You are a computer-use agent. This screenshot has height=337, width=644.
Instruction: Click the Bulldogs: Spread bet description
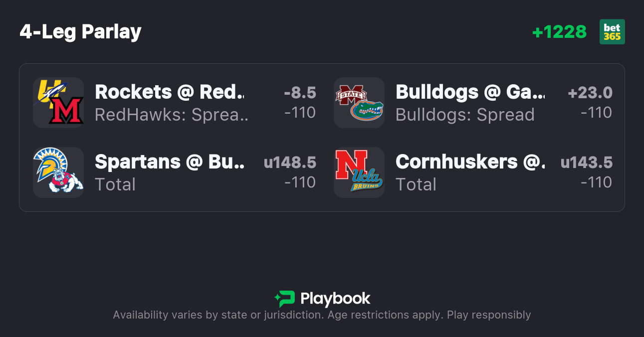tap(465, 115)
